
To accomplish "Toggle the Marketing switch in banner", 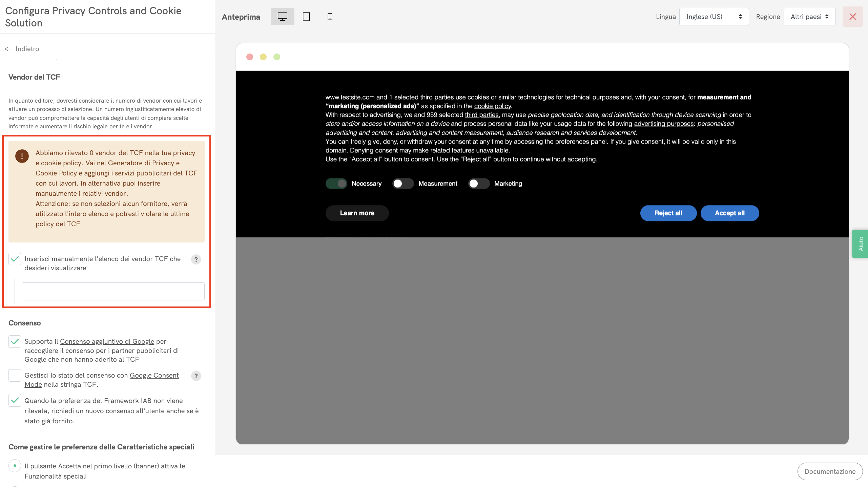I will pyautogui.click(x=478, y=184).
